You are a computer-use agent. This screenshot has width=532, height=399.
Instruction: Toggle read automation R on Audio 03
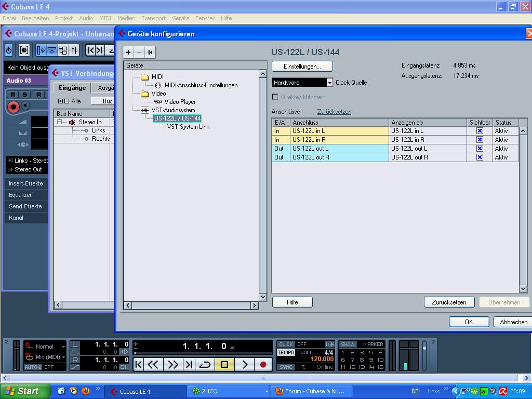(38, 95)
